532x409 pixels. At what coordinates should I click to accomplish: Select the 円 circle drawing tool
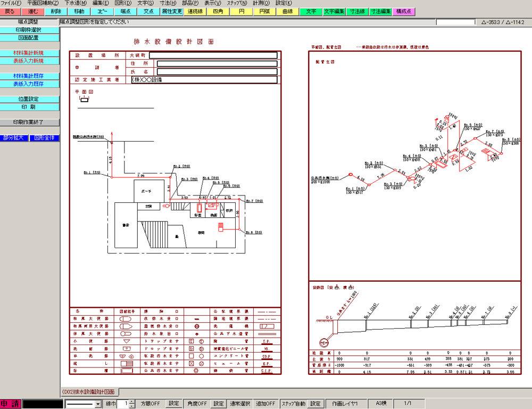pos(241,12)
